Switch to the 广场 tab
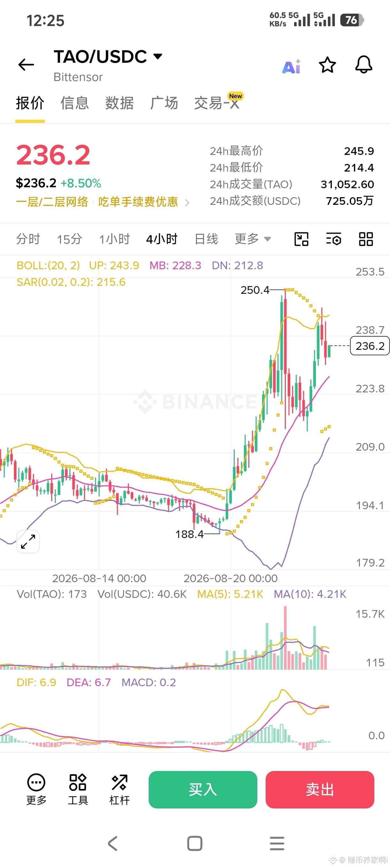 pos(164,103)
